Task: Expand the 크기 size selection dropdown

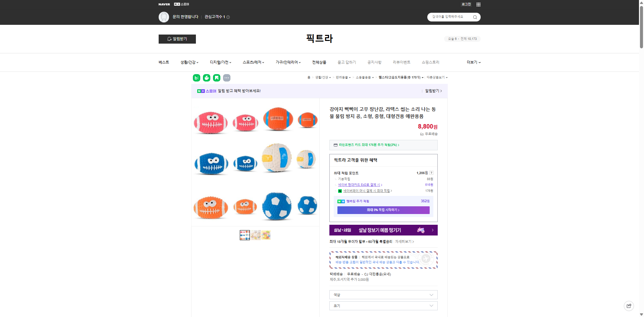Action: [383, 306]
